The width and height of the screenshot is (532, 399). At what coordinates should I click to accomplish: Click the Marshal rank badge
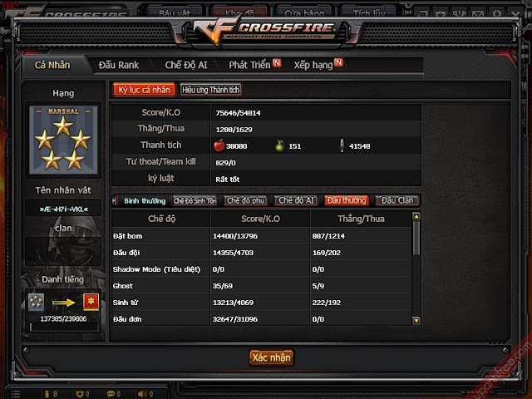point(63,140)
